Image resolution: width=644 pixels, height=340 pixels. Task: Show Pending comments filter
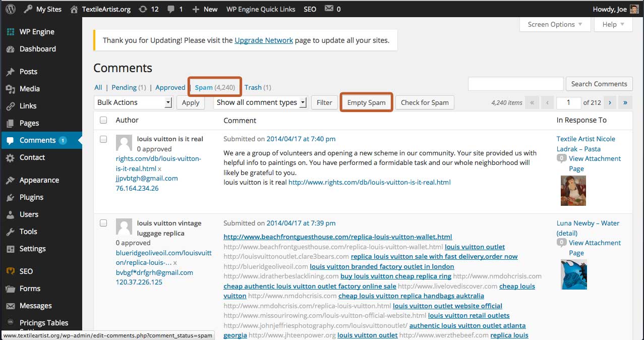point(129,87)
